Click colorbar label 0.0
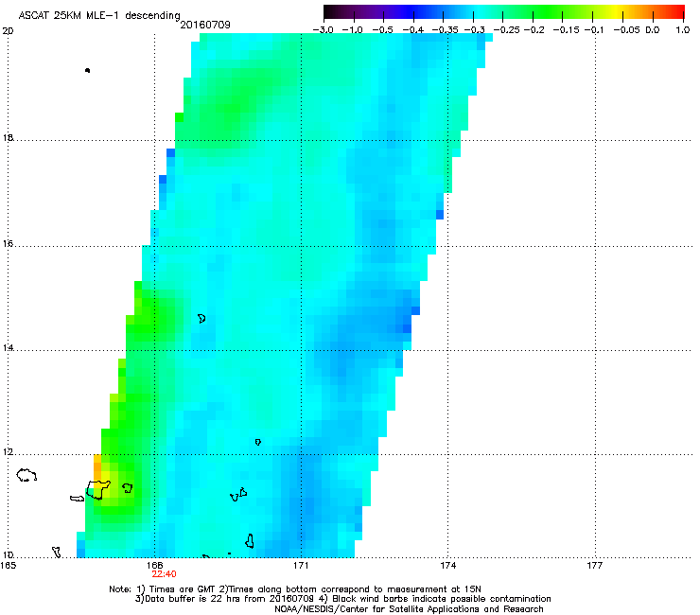The image size is (700, 615). coord(653,30)
